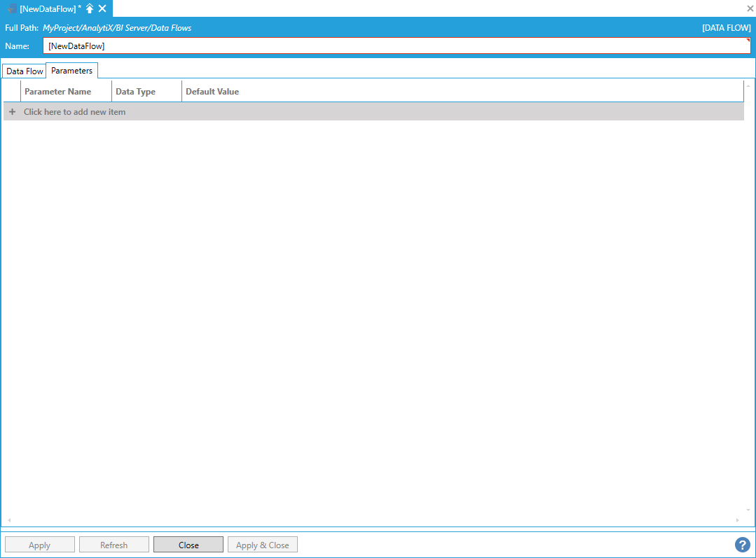Click the plus icon to add parameter

pyautogui.click(x=12, y=112)
